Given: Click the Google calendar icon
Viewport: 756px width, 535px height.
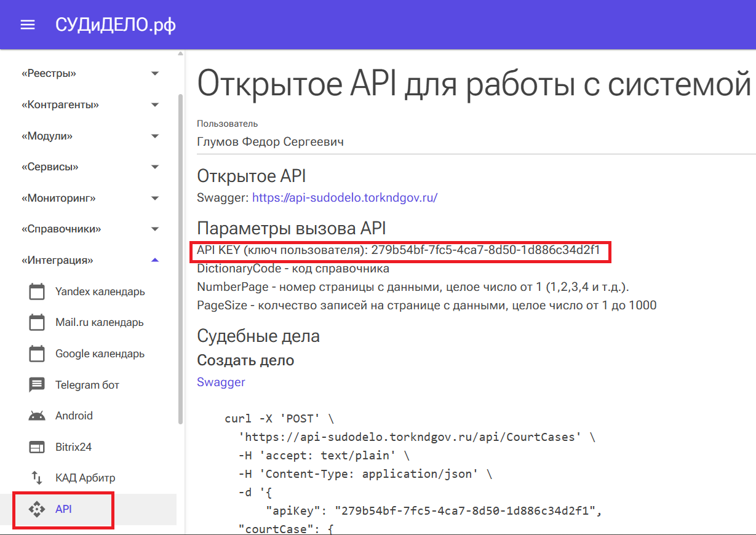Looking at the screenshot, I should [x=38, y=354].
